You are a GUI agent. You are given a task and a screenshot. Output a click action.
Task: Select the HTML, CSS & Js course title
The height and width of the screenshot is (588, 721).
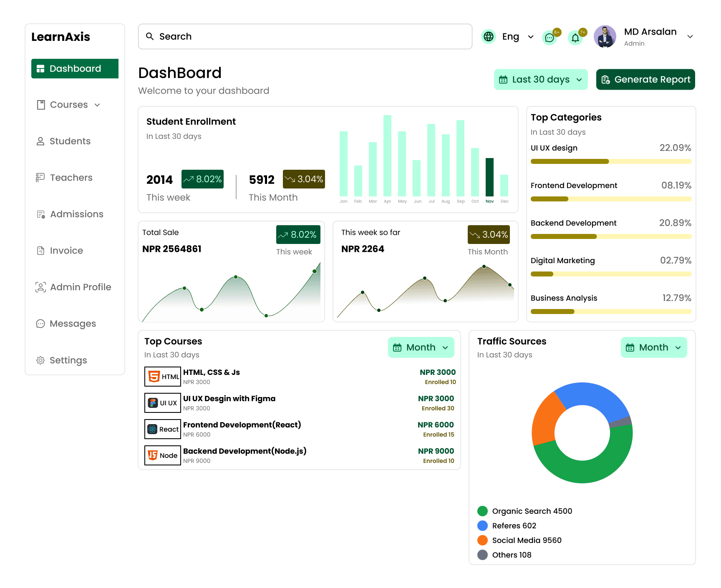click(x=212, y=372)
